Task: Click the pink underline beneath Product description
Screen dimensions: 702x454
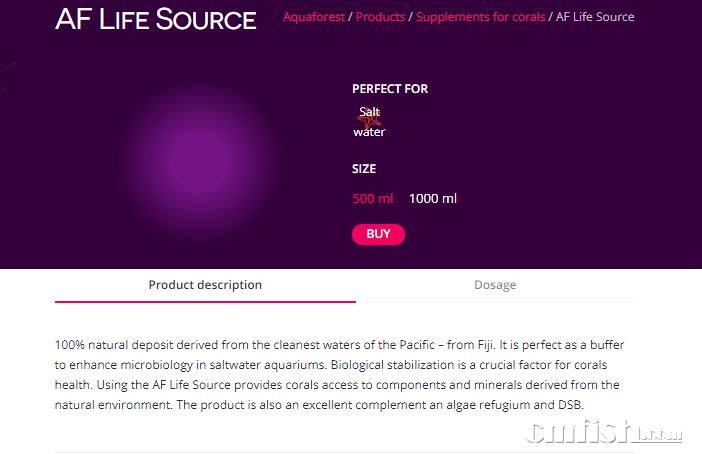Action: [205, 301]
